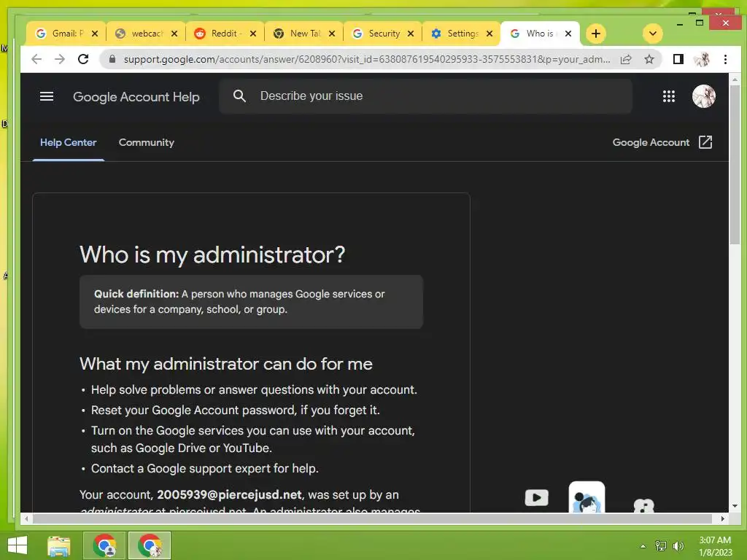Screen dimensions: 747x560
Task: Bookmark this tab star icon
Action: 649,59
